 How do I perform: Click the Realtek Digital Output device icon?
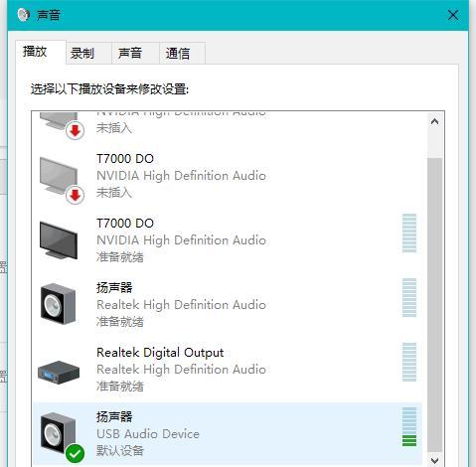pos(59,373)
